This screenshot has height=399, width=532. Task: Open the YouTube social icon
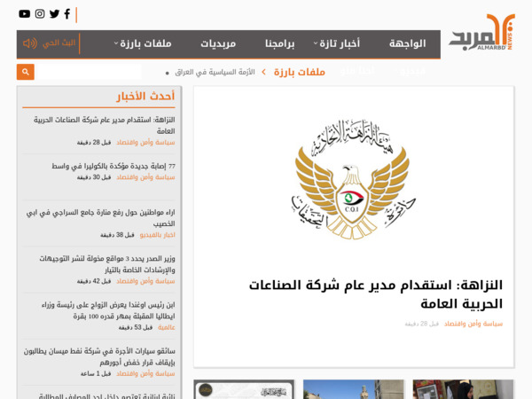pos(25,14)
